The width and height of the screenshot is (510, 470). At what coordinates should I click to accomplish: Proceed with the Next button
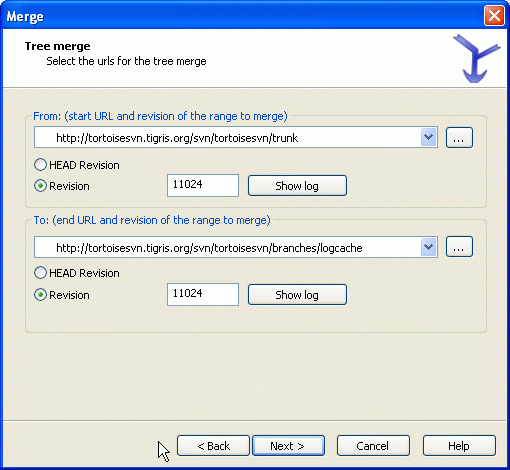(288, 446)
